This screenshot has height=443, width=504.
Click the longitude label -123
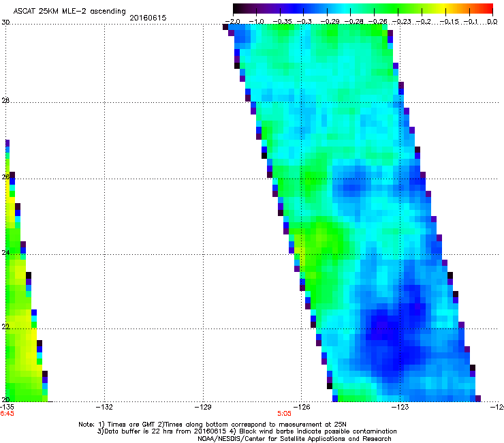pos(400,407)
